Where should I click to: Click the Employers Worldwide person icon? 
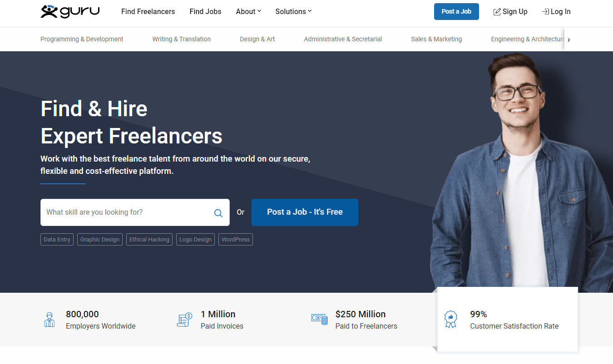pyautogui.click(x=49, y=320)
